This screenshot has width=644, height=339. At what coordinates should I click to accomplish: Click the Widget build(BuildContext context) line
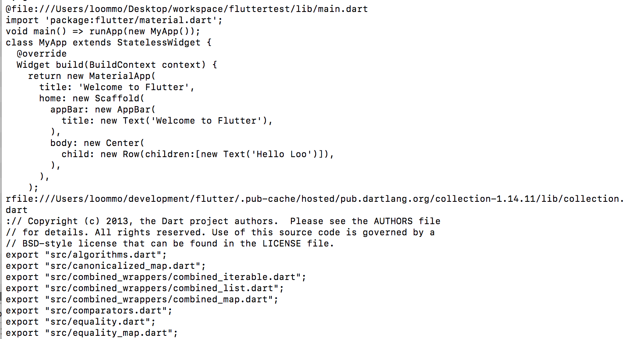click(117, 65)
